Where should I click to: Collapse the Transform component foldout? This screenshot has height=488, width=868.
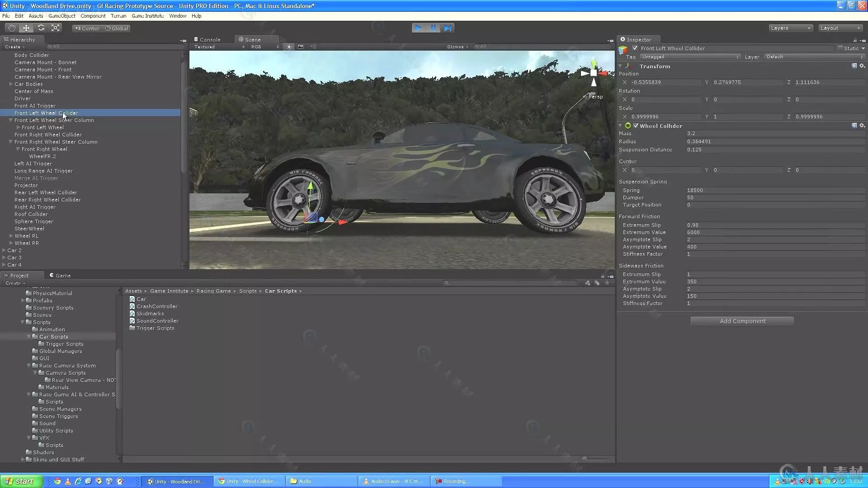coord(621,66)
